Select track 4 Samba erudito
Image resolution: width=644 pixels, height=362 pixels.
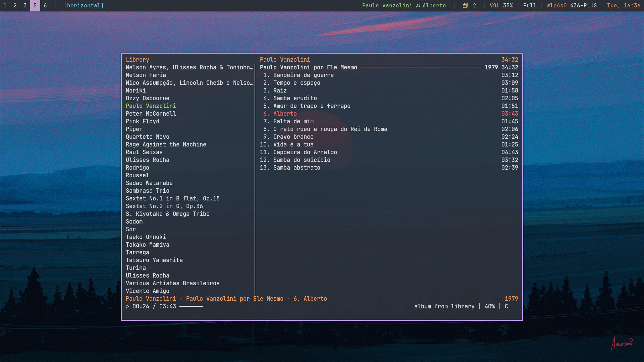389,98
